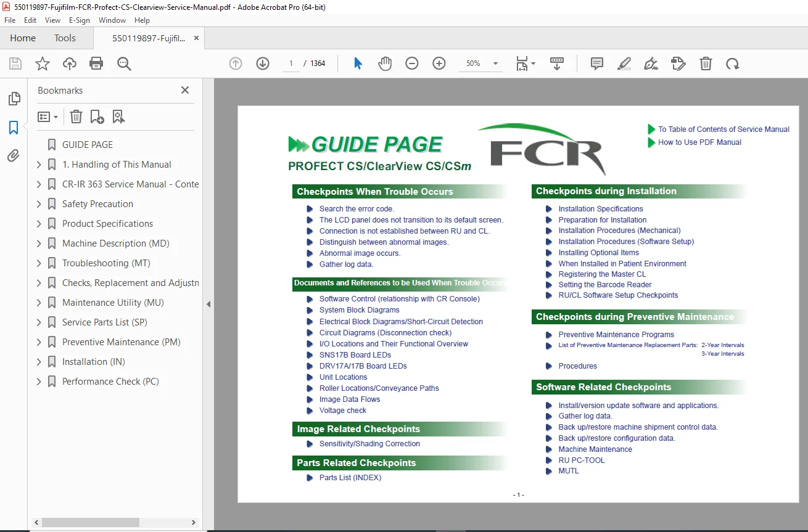Open the View menu
Image resolution: width=808 pixels, height=532 pixels.
point(52,20)
